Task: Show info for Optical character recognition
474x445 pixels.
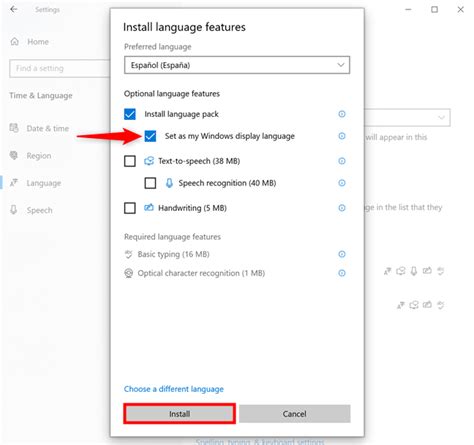Action: (x=342, y=273)
